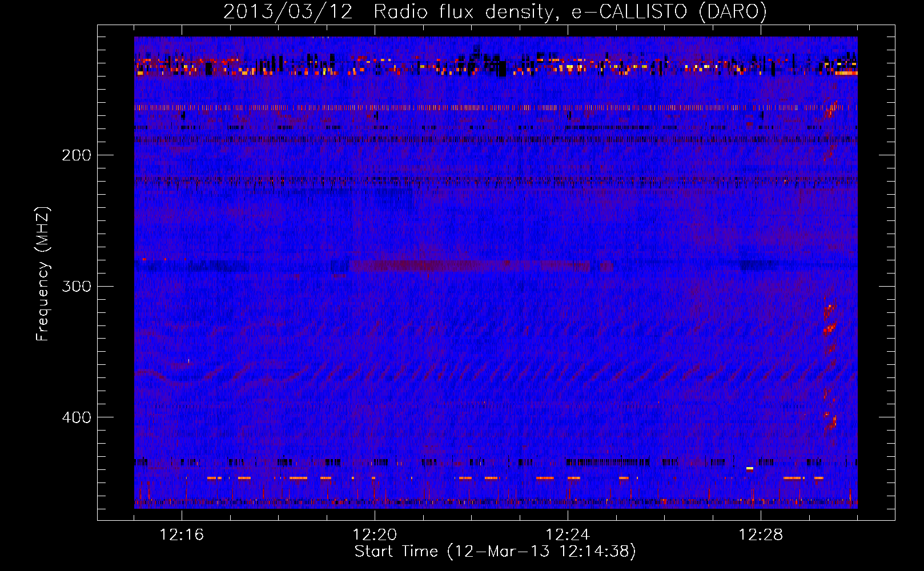
Task: Click the '300' frequency tick label
Action: tap(76, 286)
